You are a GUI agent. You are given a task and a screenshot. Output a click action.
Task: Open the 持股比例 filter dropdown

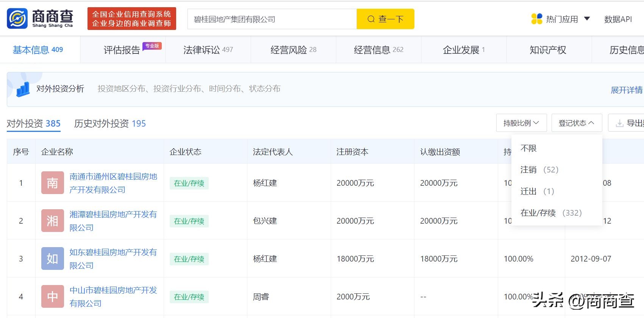pyautogui.click(x=521, y=123)
